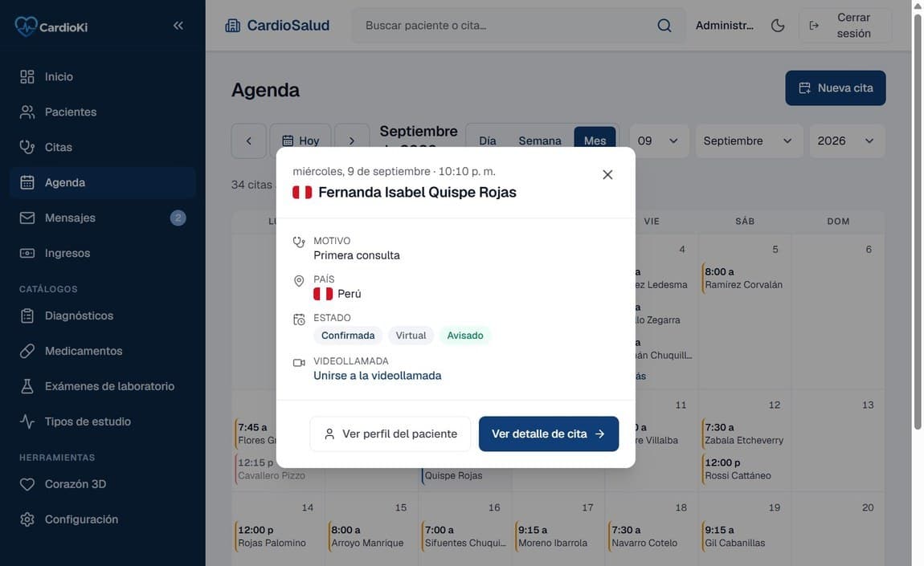Open 8:00 a Arroyo Manrique appointment
Viewport: 924px width, 566px height.
[370, 536]
